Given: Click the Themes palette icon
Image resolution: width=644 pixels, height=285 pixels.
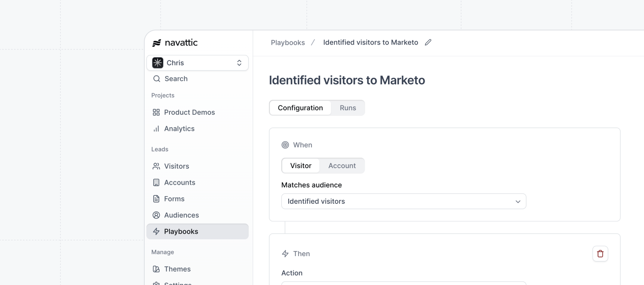Looking at the screenshot, I should click(x=156, y=269).
